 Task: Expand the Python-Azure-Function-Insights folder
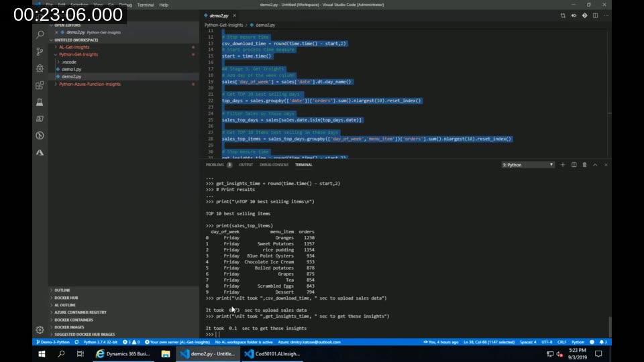coord(89,84)
